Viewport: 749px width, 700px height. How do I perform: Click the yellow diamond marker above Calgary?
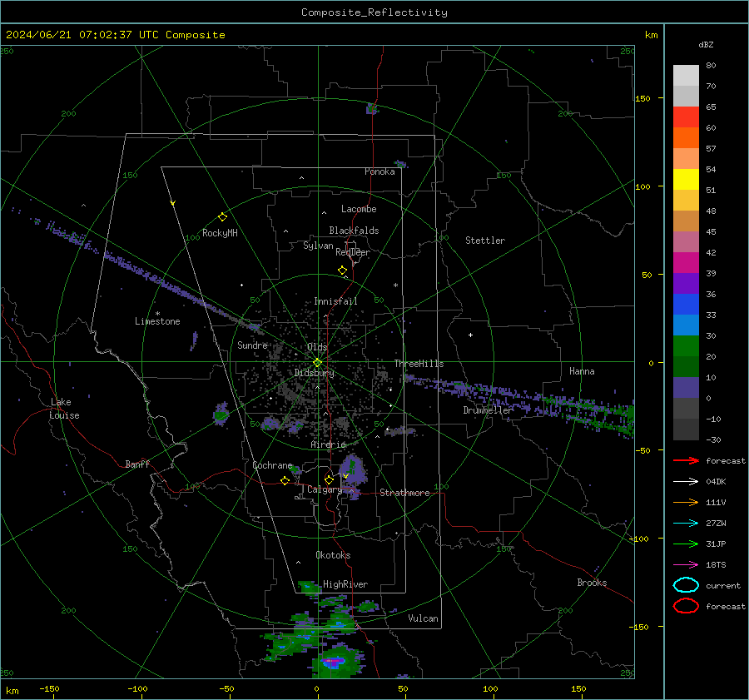click(329, 479)
